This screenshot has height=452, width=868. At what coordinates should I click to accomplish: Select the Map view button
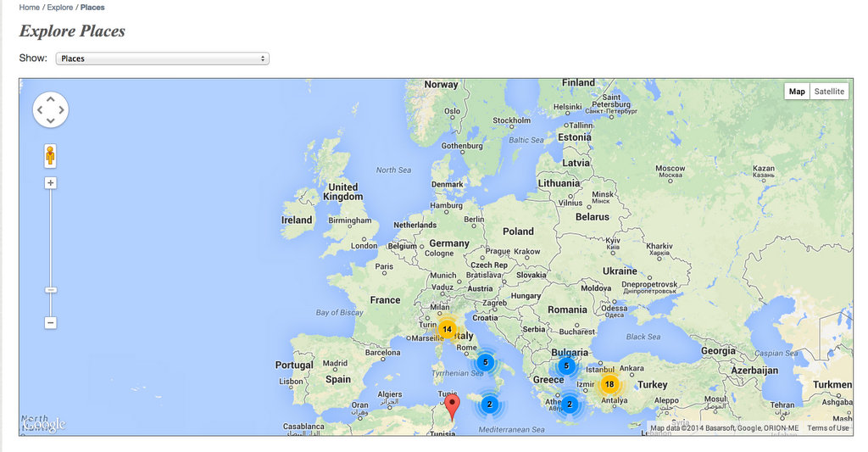tap(797, 92)
